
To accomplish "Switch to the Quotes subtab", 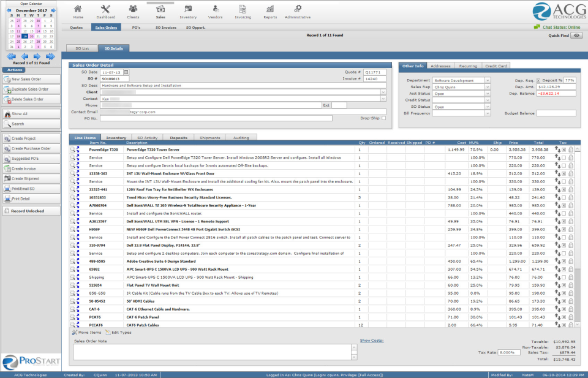I will [x=77, y=28].
